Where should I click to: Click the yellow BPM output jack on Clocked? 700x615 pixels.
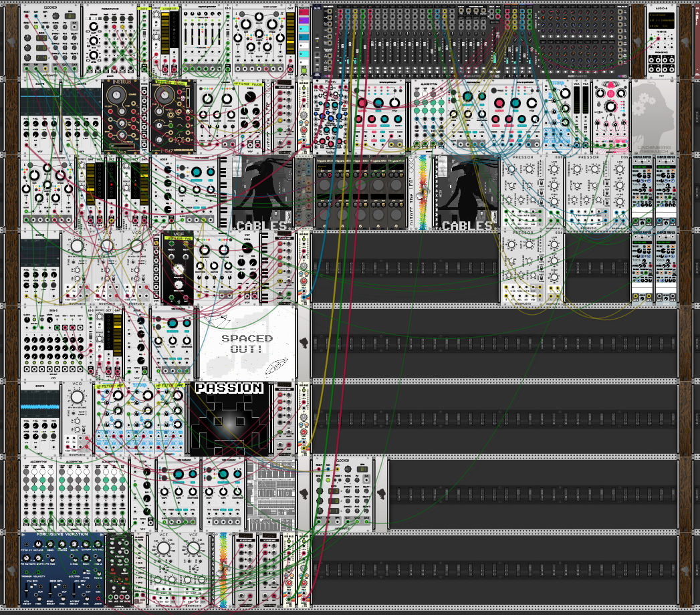pos(45,68)
